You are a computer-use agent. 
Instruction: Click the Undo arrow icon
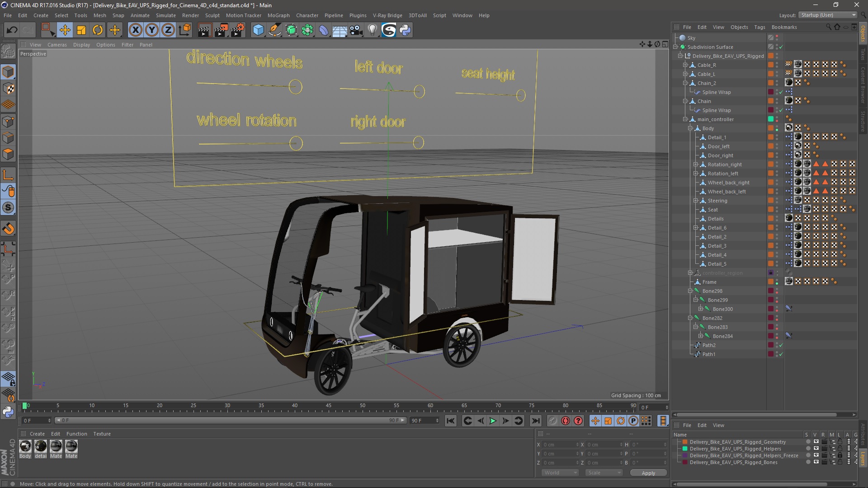click(x=12, y=30)
